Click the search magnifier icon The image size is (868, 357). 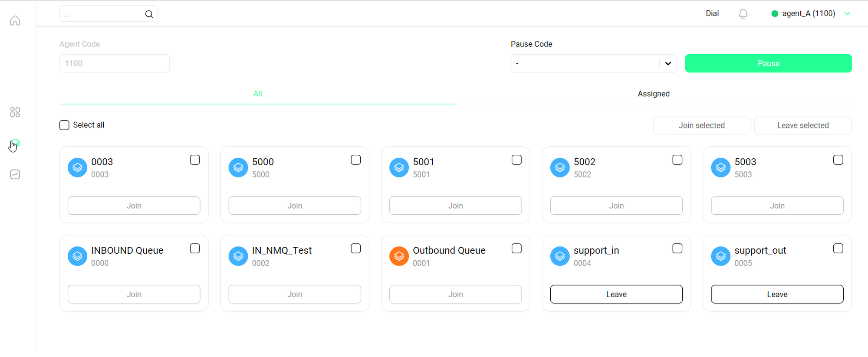(149, 14)
